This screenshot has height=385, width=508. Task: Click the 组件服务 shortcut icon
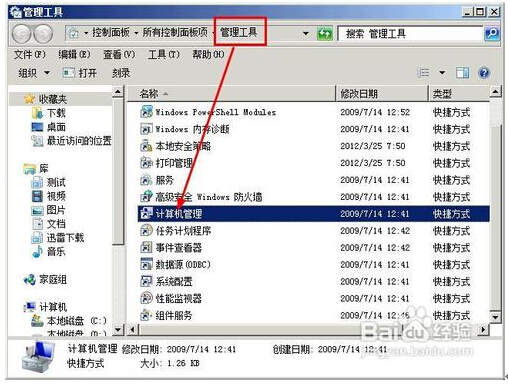pyautogui.click(x=146, y=315)
